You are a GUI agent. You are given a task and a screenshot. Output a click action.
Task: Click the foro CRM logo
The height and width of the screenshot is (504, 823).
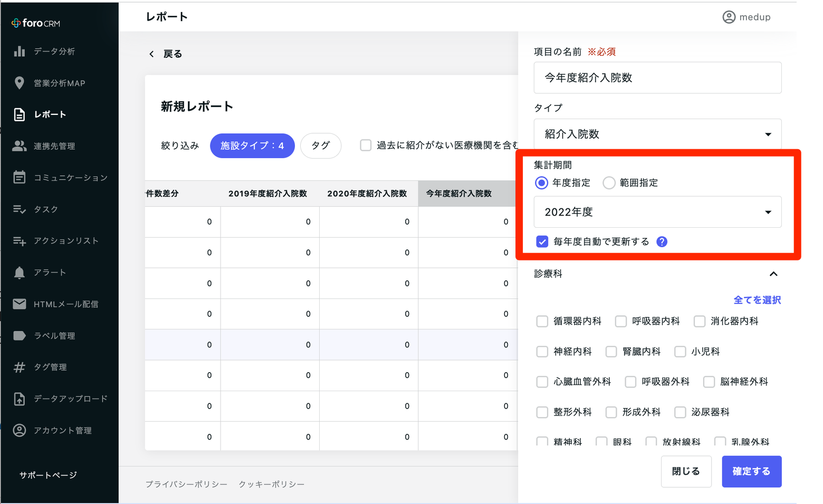36,23
